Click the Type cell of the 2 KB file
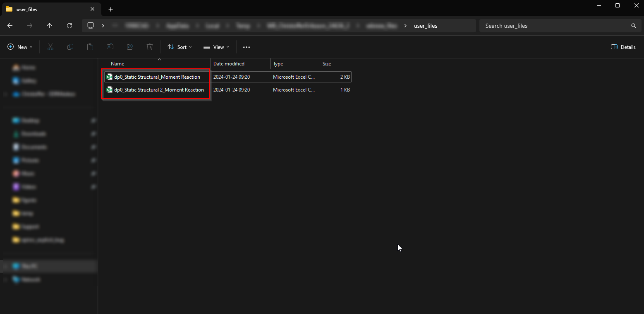Screen dimensions: 644x314 coord(294,77)
